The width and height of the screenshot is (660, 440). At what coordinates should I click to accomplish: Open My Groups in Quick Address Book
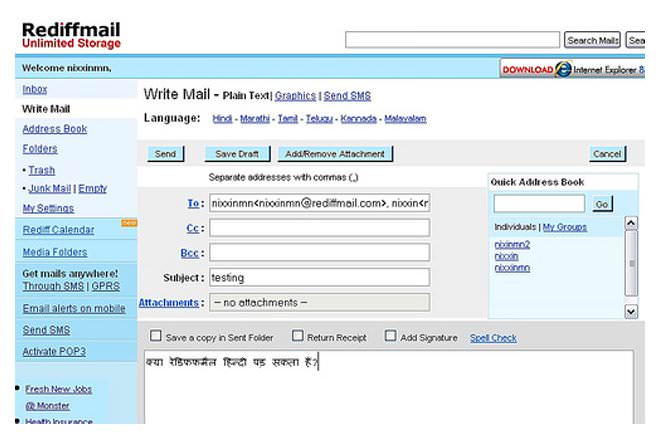click(565, 227)
